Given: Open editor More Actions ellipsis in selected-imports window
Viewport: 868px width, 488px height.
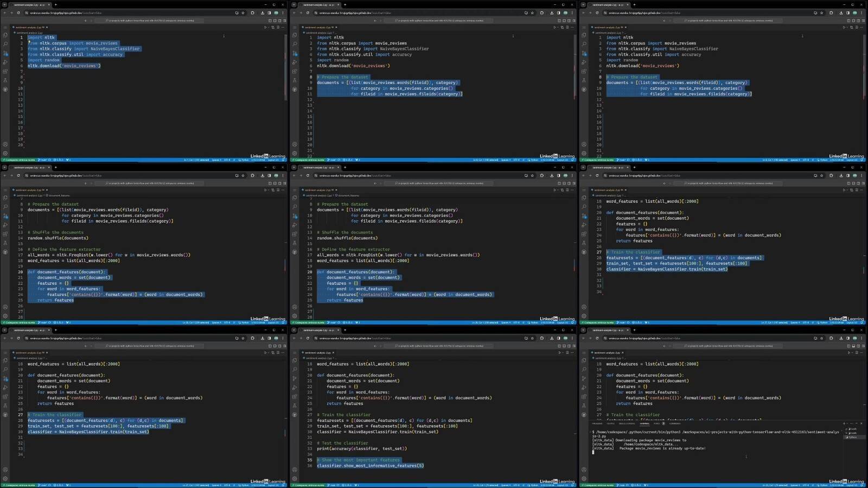Looking at the screenshot, I should [283, 27].
